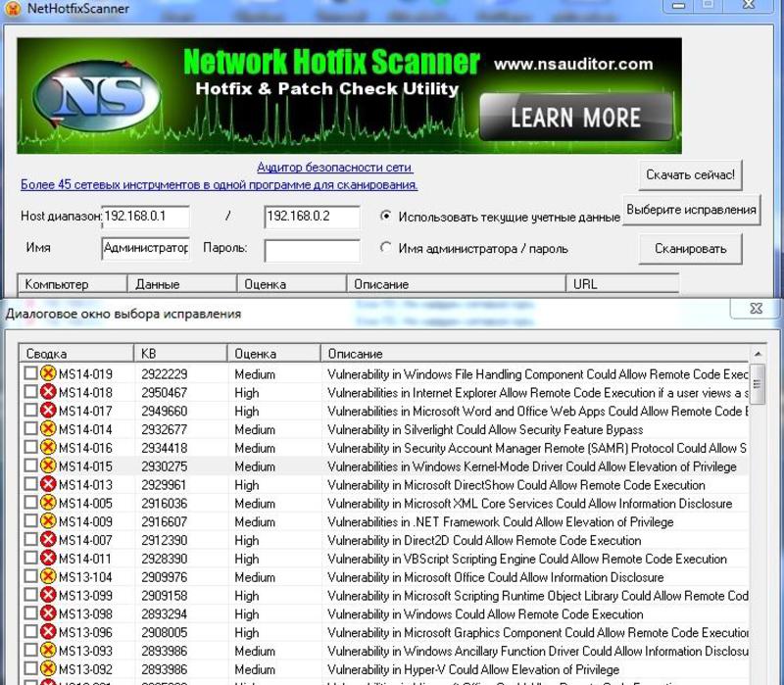Check the MS14-016 hotfix checkbox
The image size is (784, 685).
30,447
